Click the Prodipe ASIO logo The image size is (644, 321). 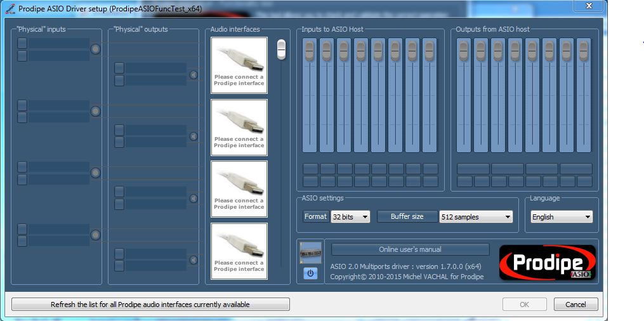click(548, 263)
